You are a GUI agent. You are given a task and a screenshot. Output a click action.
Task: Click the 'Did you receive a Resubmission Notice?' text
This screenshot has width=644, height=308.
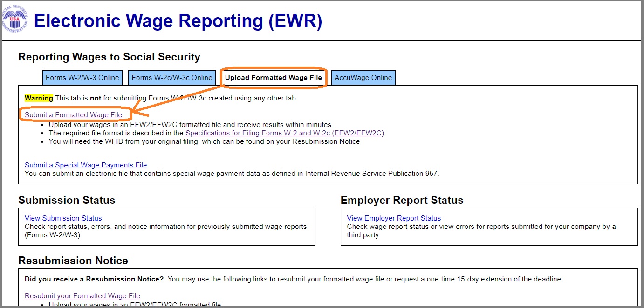click(94, 280)
